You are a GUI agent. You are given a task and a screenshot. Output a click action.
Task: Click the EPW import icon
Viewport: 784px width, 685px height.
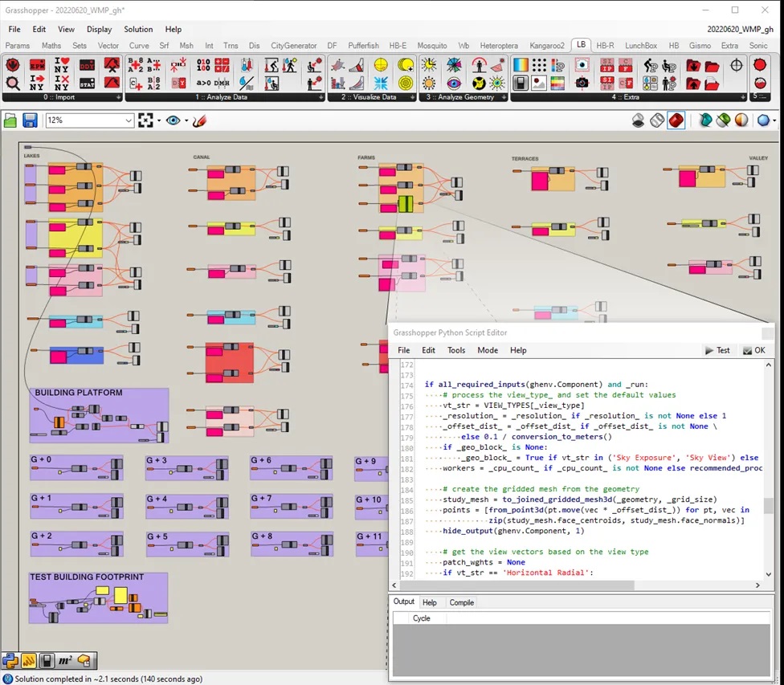37,65
